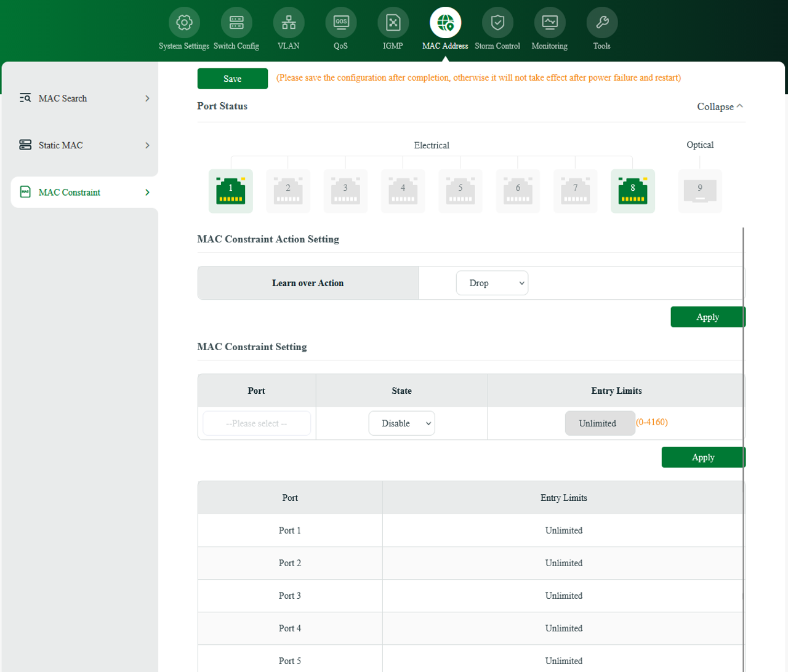Open the State dropdown showing Disable
Screen dimensions: 788x672
click(x=401, y=423)
